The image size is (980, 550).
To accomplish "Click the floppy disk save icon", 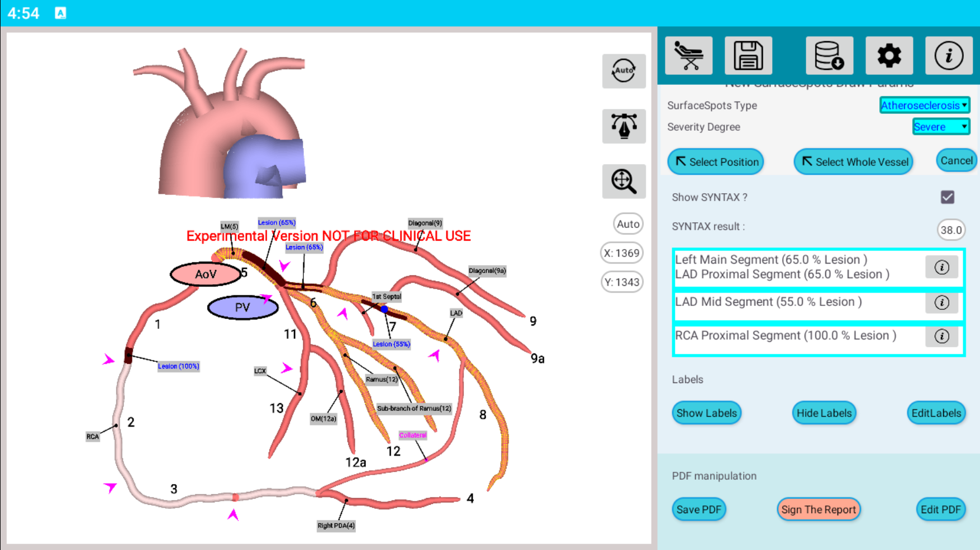I will pyautogui.click(x=748, y=56).
